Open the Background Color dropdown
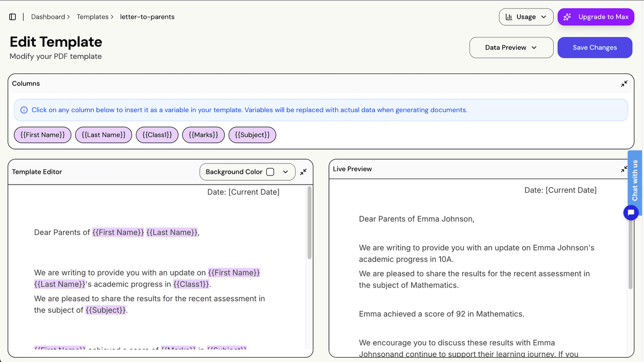The height and width of the screenshot is (362, 644). [x=286, y=172]
